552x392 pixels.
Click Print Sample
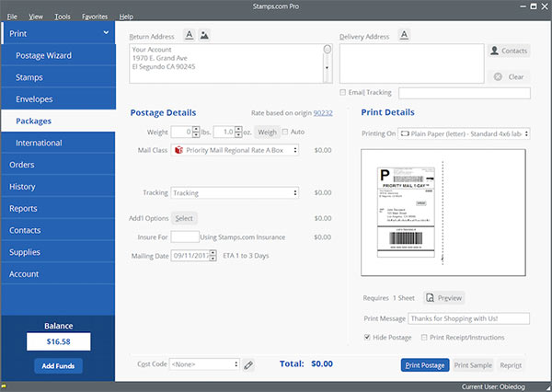(473, 365)
